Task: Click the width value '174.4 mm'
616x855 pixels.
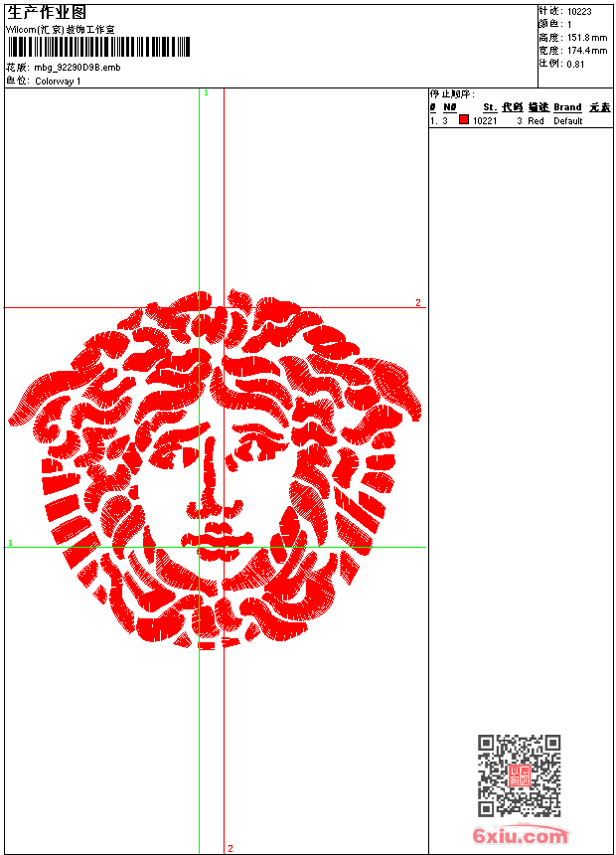Action: click(587, 51)
